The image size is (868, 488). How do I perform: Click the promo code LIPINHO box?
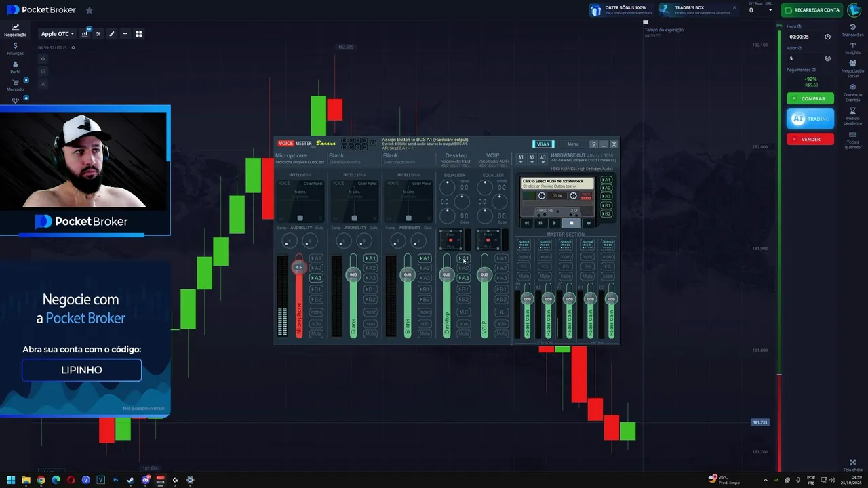click(x=82, y=370)
